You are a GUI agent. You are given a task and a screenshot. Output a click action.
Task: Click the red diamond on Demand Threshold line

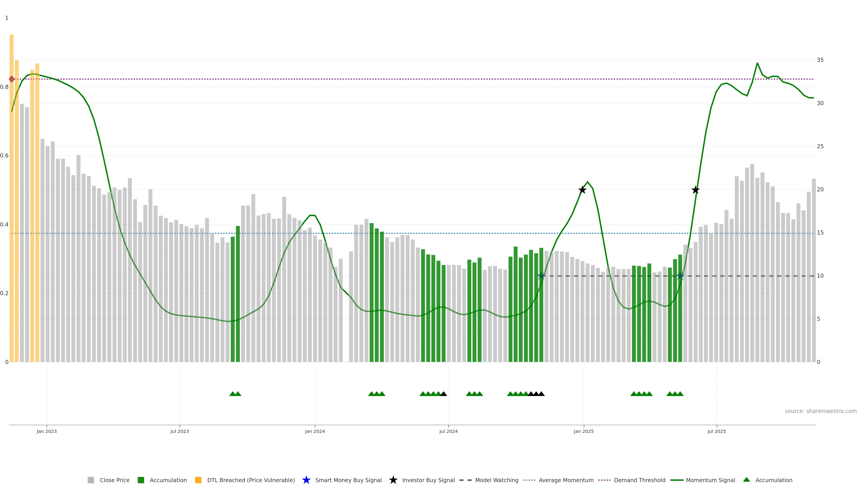(x=12, y=79)
